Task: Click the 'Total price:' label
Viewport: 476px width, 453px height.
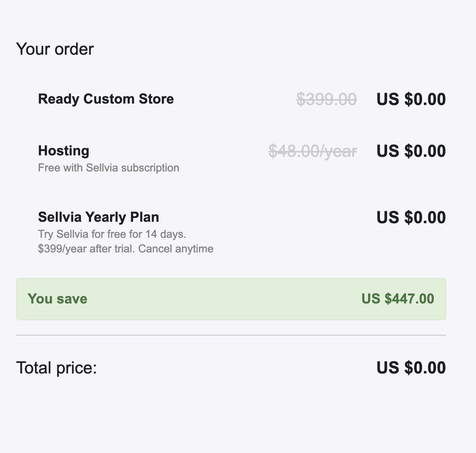Action: point(56,368)
